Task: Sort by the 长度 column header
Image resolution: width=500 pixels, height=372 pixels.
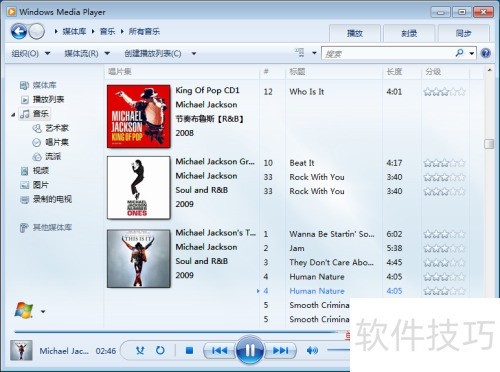Action: (x=402, y=71)
